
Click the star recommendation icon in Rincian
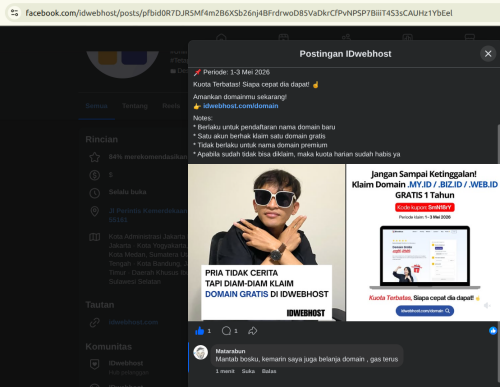click(95, 157)
